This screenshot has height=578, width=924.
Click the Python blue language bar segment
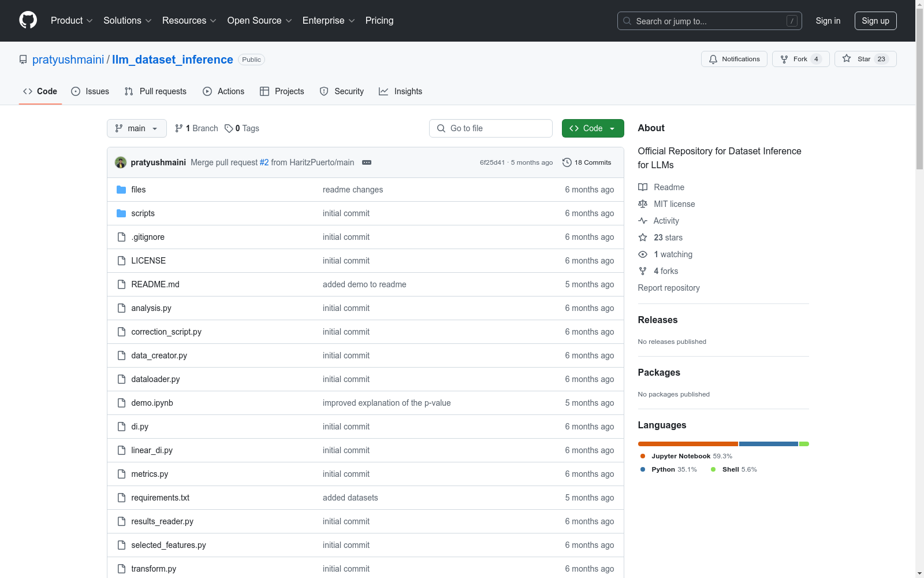point(769,444)
